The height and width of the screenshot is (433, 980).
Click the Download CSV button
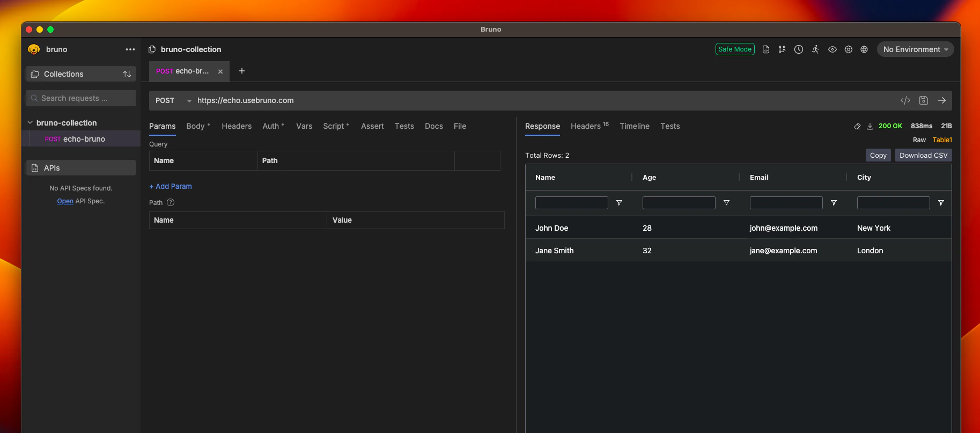click(x=923, y=155)
